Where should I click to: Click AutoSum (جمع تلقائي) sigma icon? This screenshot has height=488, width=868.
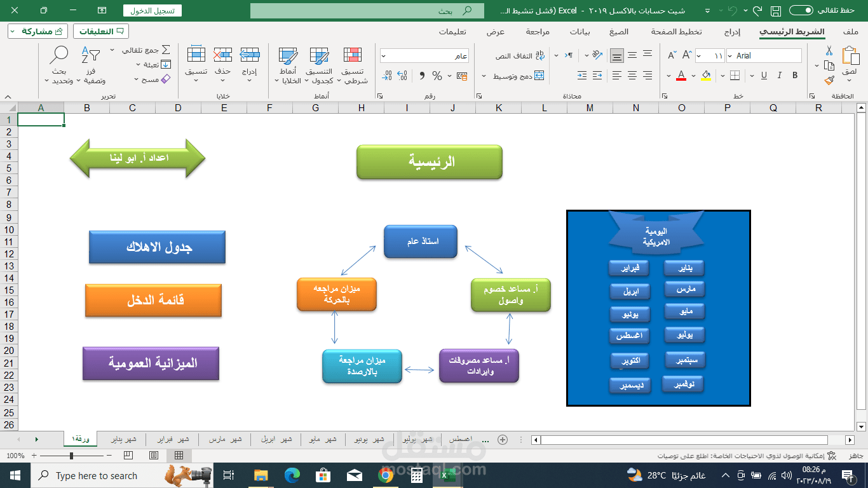click(x=166, y=50)
